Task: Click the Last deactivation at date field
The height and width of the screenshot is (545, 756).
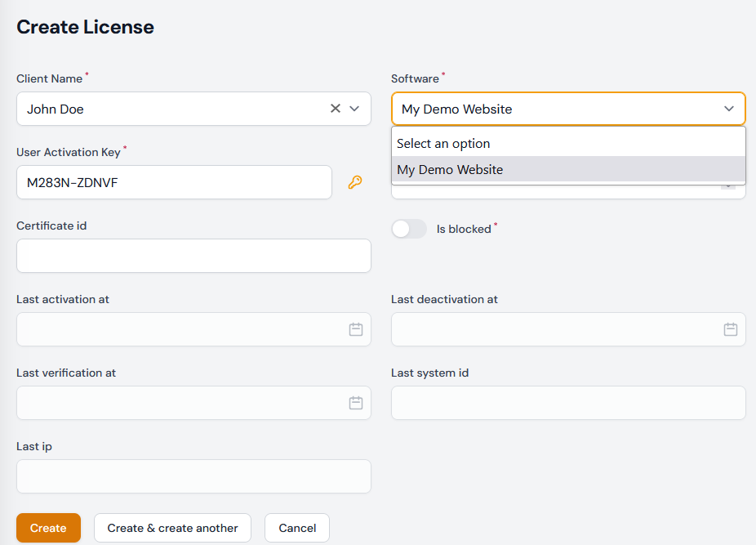Action: point(555,329)
